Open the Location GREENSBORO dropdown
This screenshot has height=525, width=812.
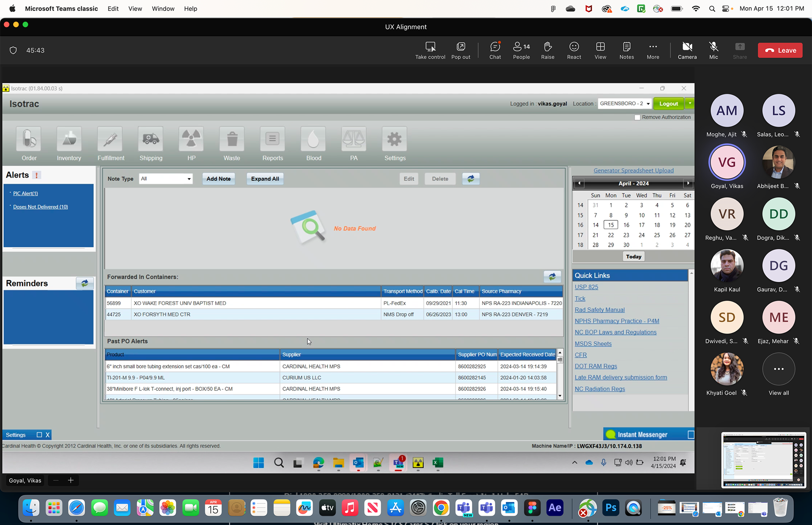pyautogui.click(x=625, y=104)
